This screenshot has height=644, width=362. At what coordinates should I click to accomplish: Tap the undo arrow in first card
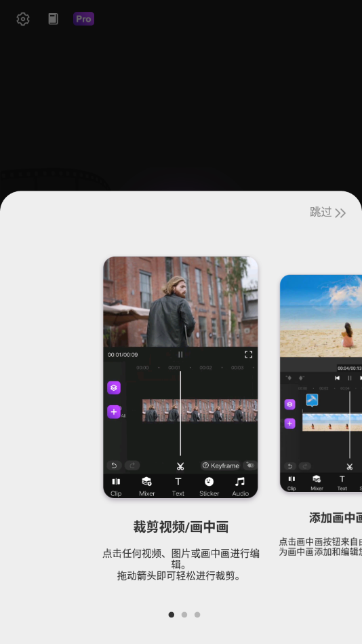115,466
